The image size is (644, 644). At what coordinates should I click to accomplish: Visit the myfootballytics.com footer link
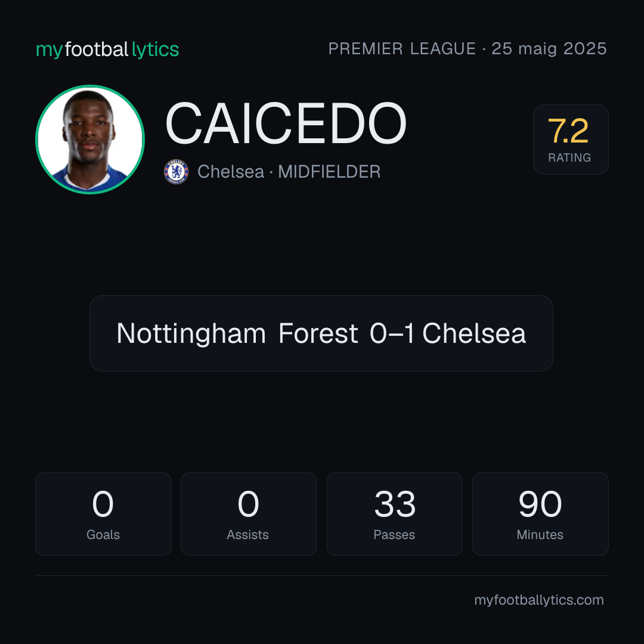tap(539, 600)
